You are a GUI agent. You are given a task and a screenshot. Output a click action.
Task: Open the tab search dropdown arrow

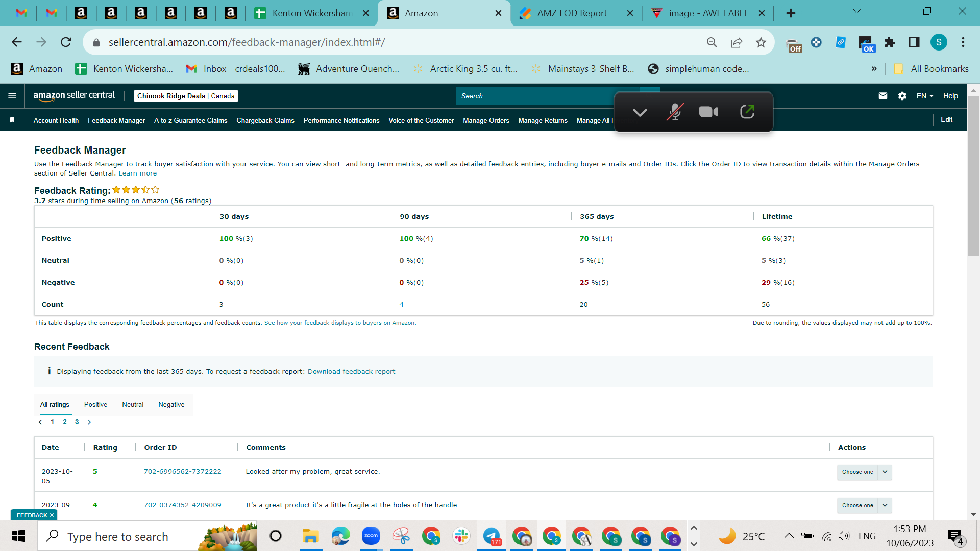857,11
